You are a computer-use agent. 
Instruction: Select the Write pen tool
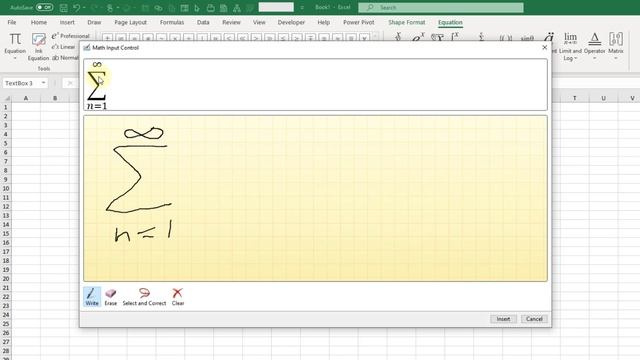click(92, 297)
